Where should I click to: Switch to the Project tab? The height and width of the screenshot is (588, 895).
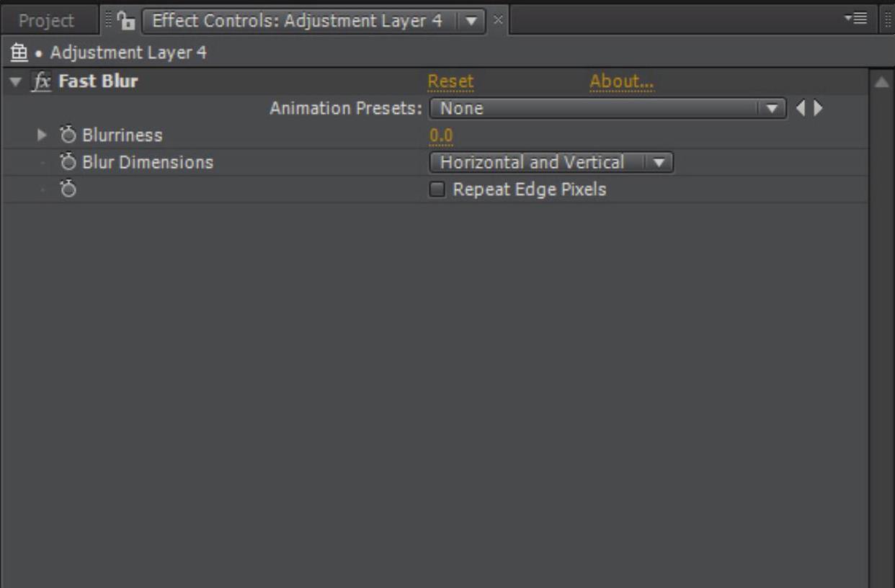46,20
